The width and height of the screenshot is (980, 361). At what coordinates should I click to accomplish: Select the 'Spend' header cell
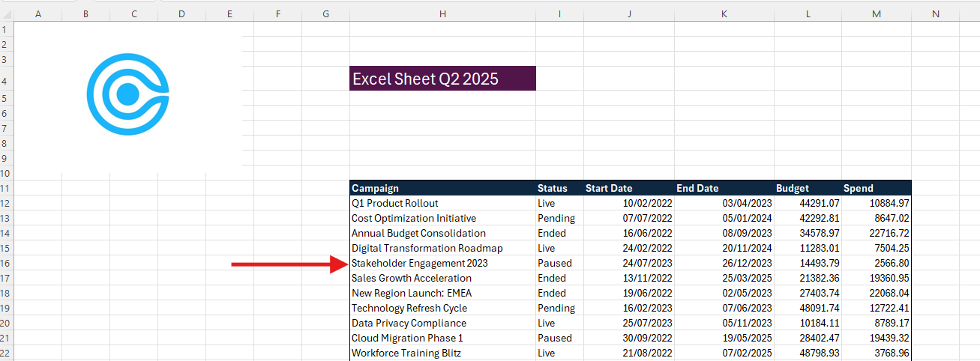click(876, 188)
